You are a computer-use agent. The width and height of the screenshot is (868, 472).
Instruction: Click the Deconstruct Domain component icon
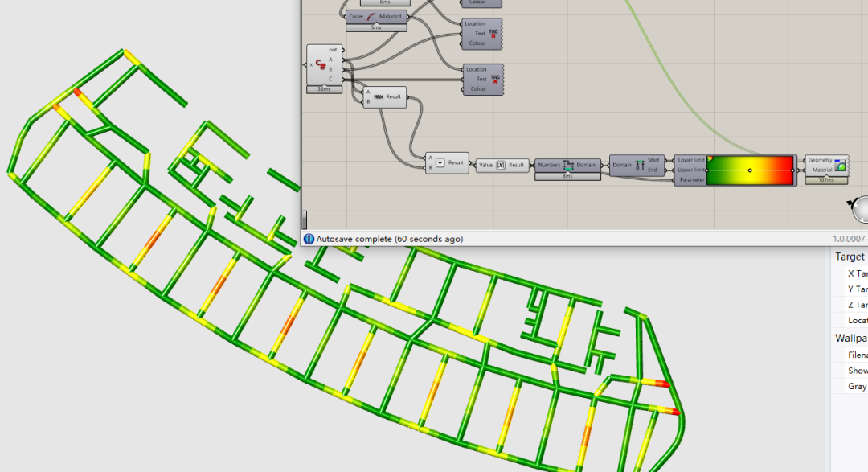tap(640, 165)
